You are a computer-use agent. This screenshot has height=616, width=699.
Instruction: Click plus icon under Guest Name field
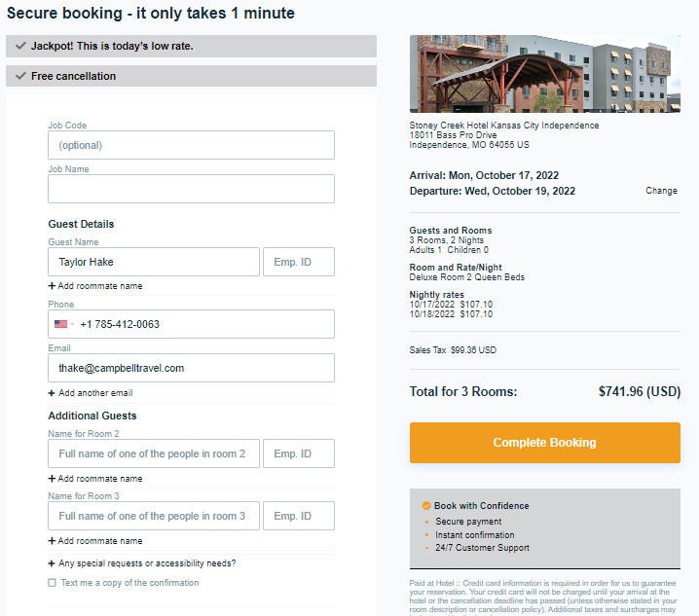pos(52,286)
